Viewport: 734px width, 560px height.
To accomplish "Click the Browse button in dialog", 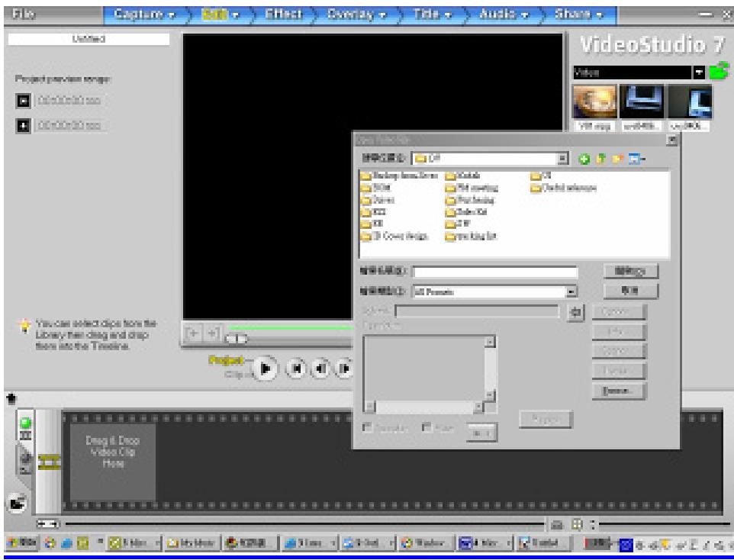I will 619,391.
